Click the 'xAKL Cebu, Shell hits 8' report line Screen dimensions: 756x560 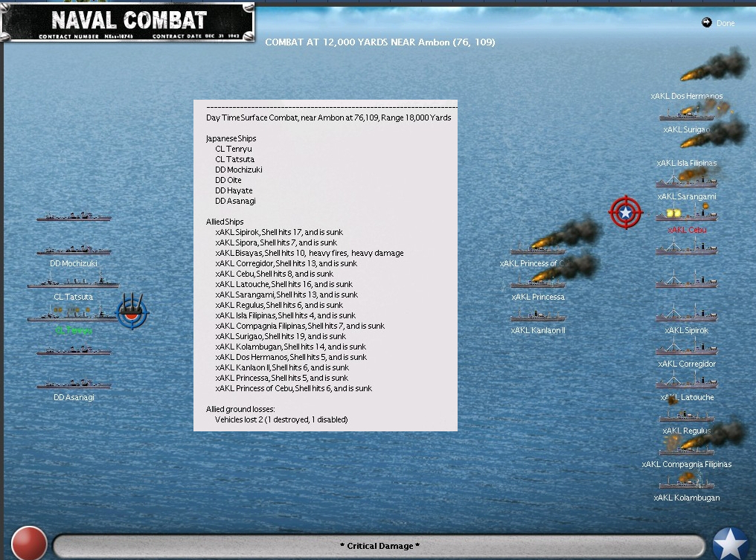275,274
